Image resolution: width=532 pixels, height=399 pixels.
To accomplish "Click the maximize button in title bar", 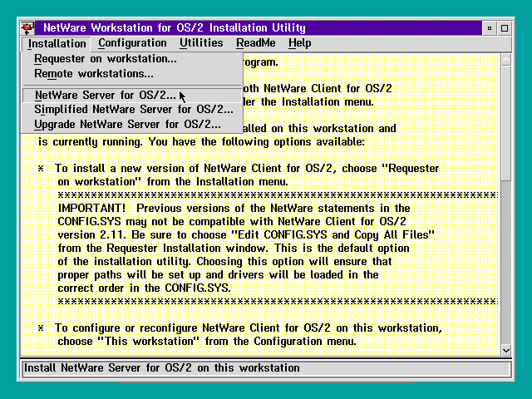I will (505, 28).
